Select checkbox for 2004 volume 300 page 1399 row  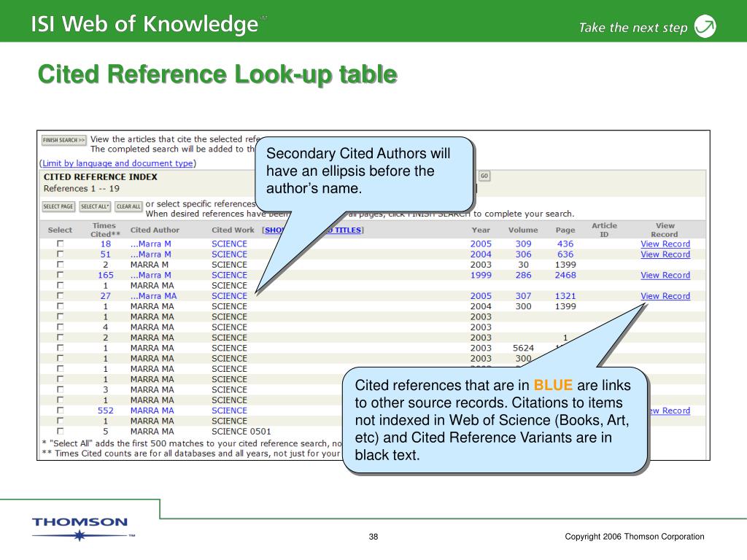coord(60,306)
